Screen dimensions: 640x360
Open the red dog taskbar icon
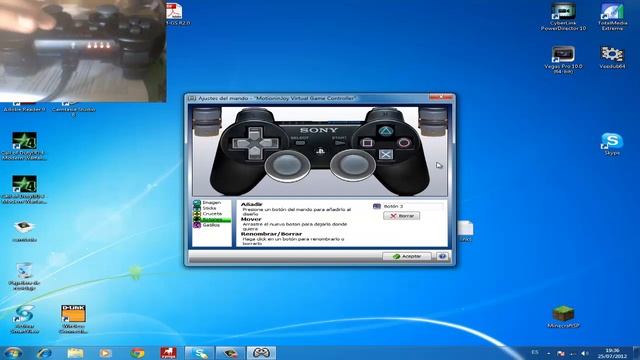168,353
